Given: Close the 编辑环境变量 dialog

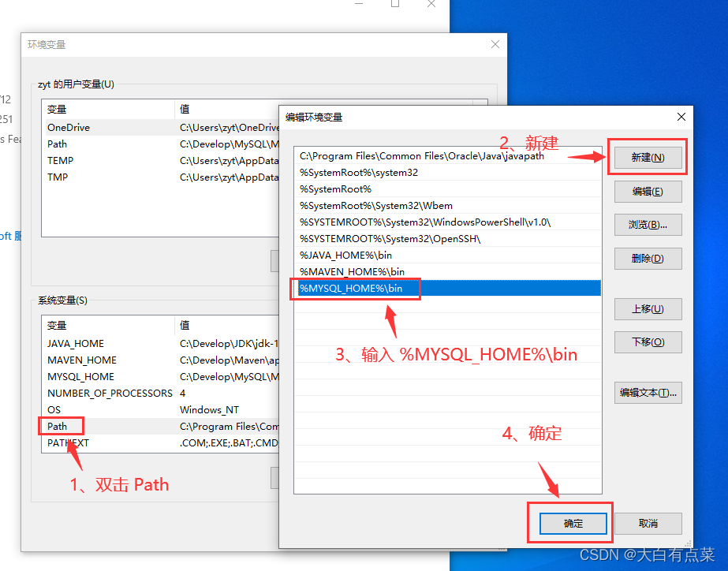Looking at the screenshot, I should click(681, 117).
